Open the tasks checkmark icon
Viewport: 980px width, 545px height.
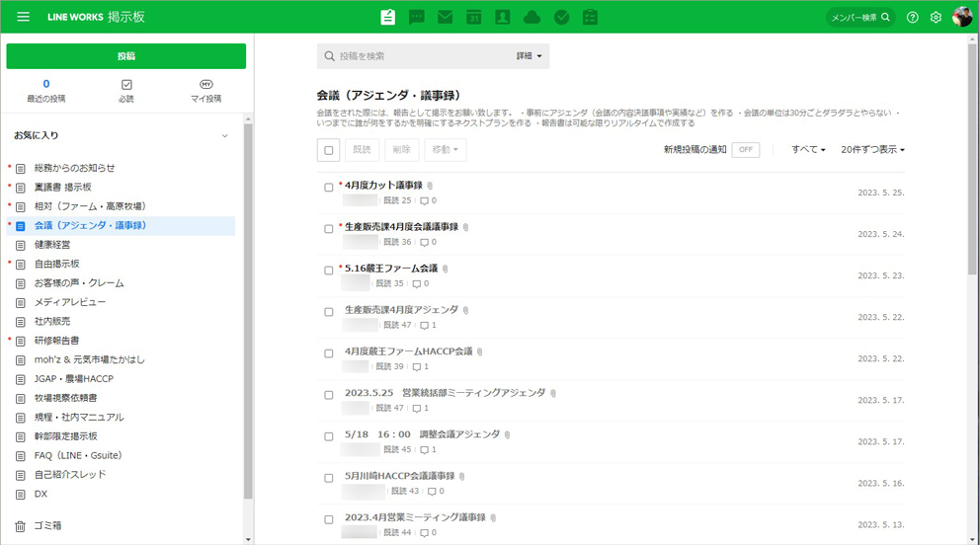(561, 17)
